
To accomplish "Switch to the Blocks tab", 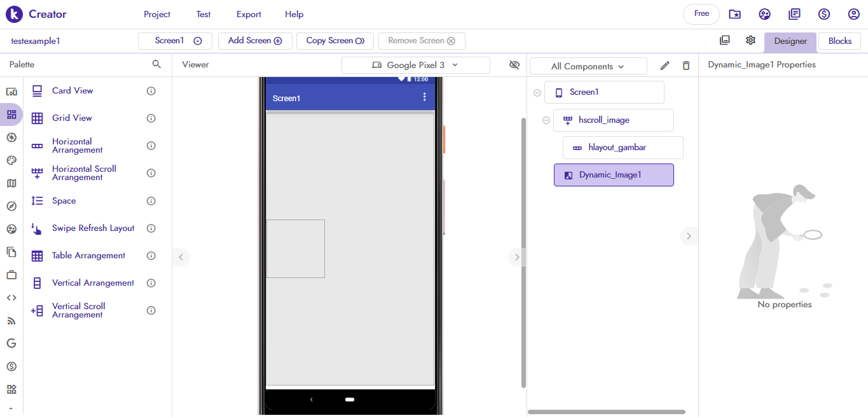I will (x=839, y=40).
